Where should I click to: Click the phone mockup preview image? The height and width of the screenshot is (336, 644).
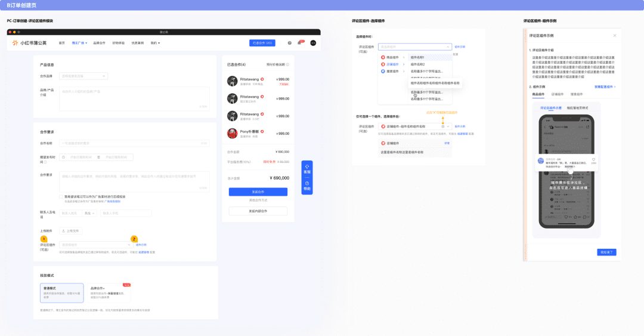(x=566, y=171)
